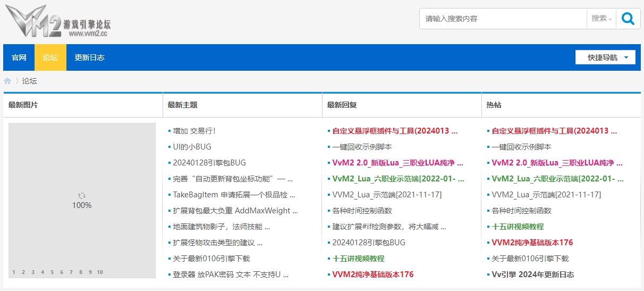
Task: Open topic 扩展背包最大负重 AddMaxWeight
Action: pyautogui.click(x=235, y=211)
